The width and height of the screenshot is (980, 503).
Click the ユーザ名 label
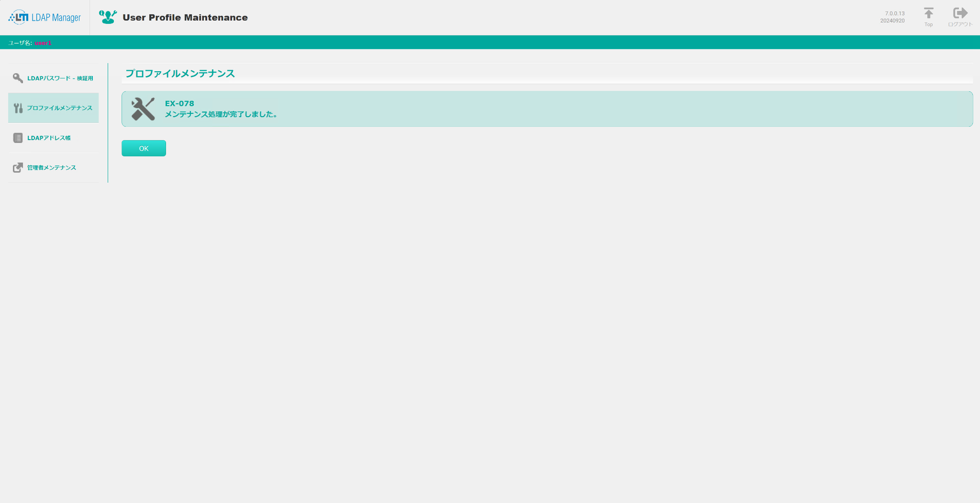point(20,43)
